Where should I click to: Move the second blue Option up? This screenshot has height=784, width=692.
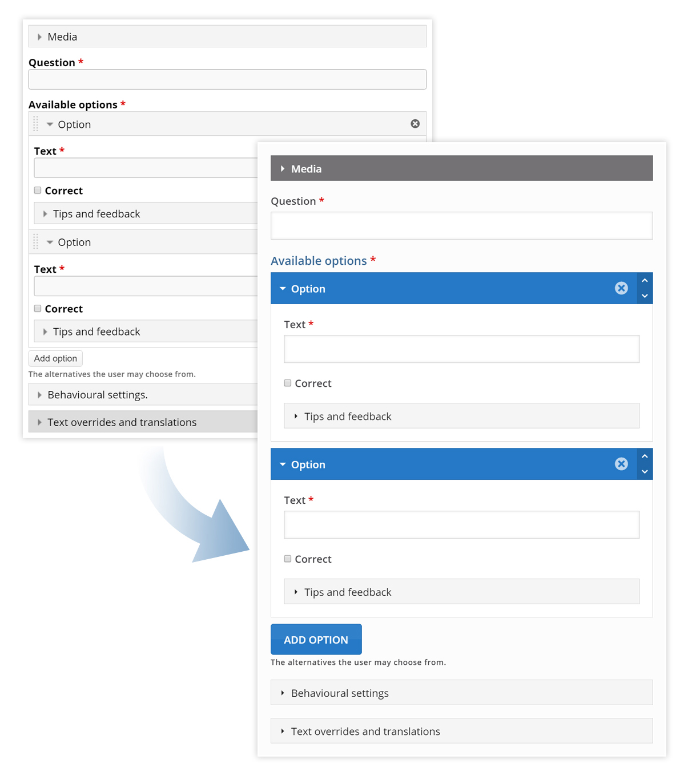[x=645, y=456]
